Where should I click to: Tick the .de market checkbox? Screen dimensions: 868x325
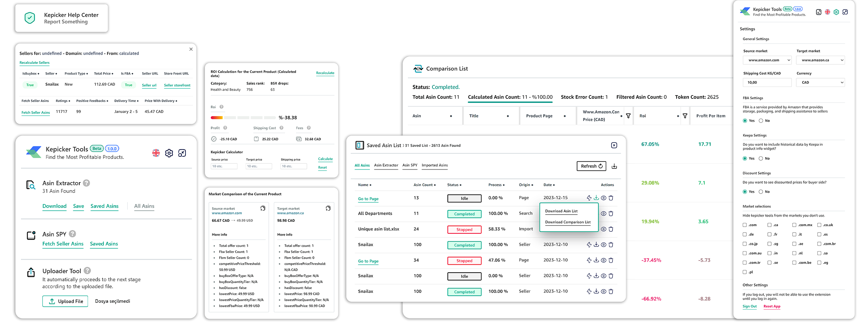tap(745, 235)
